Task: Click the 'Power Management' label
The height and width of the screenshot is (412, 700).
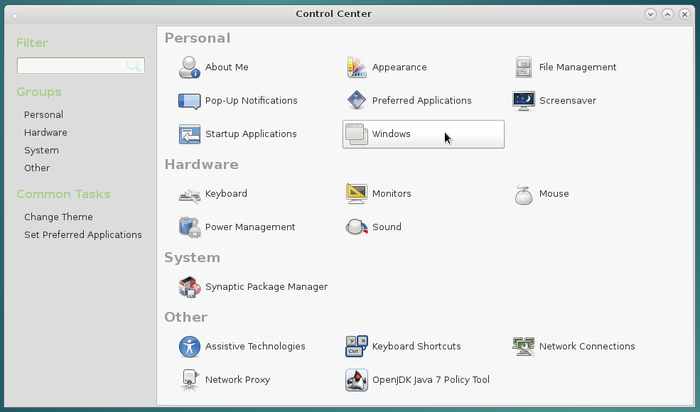Action: pyautogui.click(x=250, y=227)
